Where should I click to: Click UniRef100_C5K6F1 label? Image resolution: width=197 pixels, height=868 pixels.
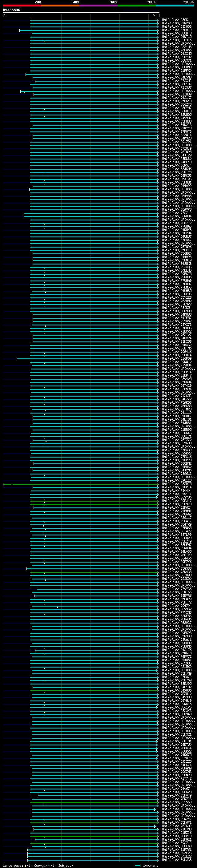click(177, 822)
